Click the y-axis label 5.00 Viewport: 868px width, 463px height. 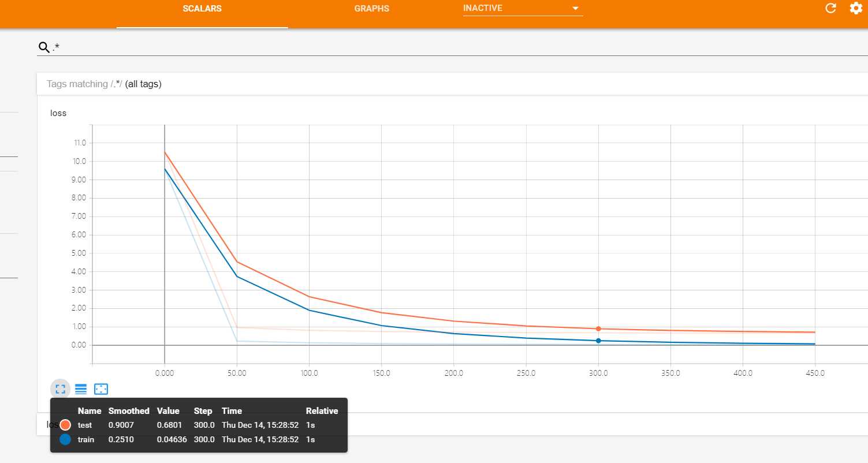click(x=78, y=253)
